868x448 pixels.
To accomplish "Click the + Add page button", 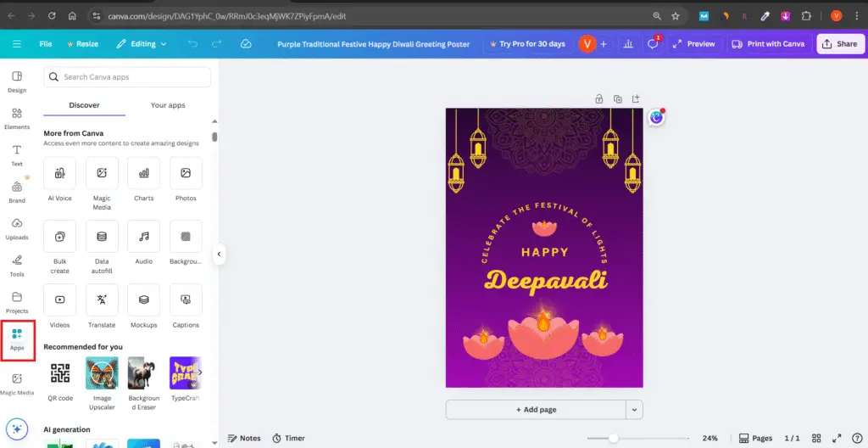I will (536, 410).
